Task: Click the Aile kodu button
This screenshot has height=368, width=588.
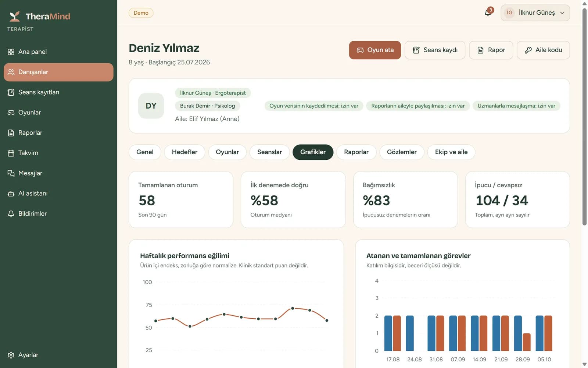Action: [543, 50]
